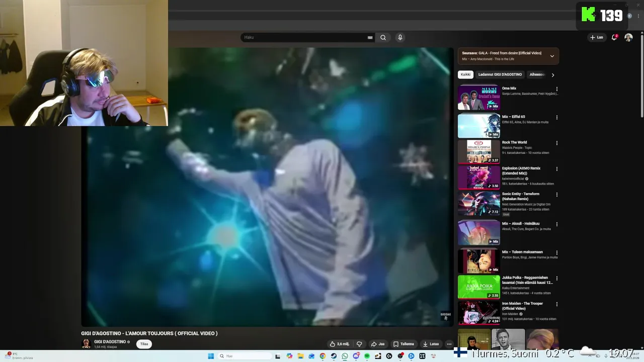Image resolution: width=644 pixels, height=362 pixels.
Task: Click the Jaa share button
Action: tap(378, 344)
